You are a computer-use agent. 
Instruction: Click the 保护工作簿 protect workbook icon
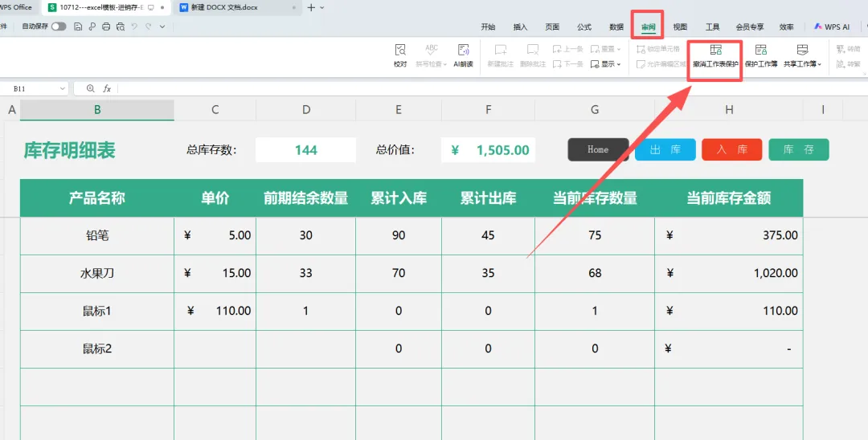[761, 51]
